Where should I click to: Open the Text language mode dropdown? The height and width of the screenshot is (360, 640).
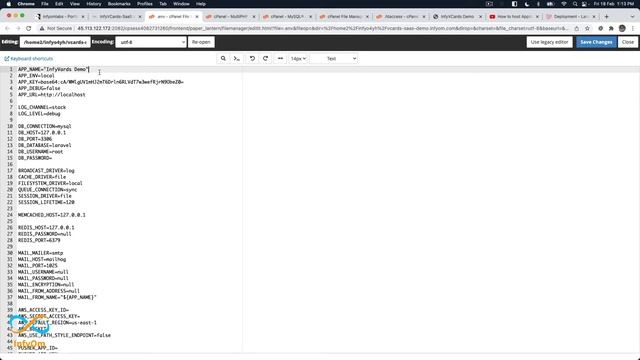(334, 58)
